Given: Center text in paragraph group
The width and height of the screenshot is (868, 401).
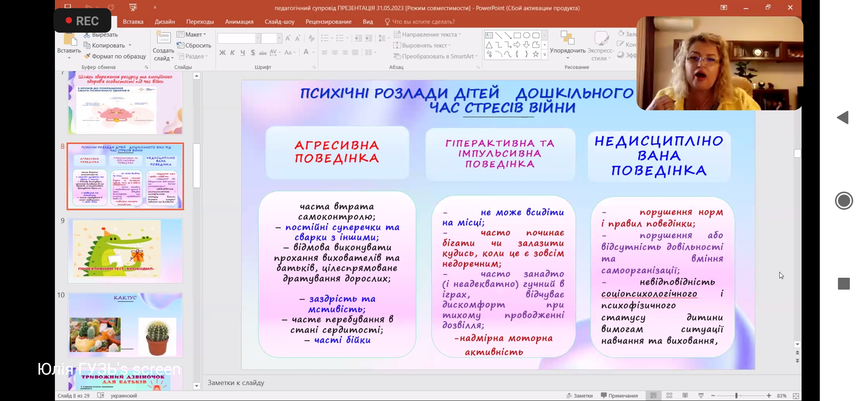Looking at the screenshot, I should [x=335, y=53].
